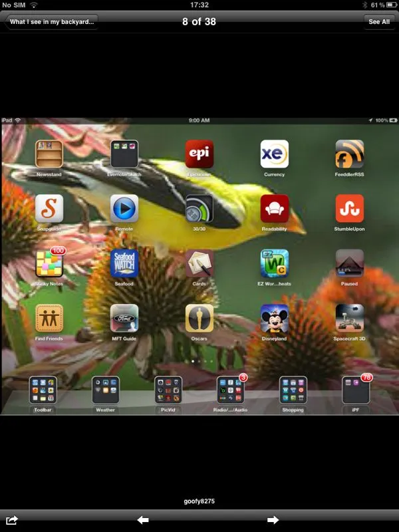Click the share icon at bottom left
The width and height of the screenshot is (399, 532).
click(x=12, y=520)
